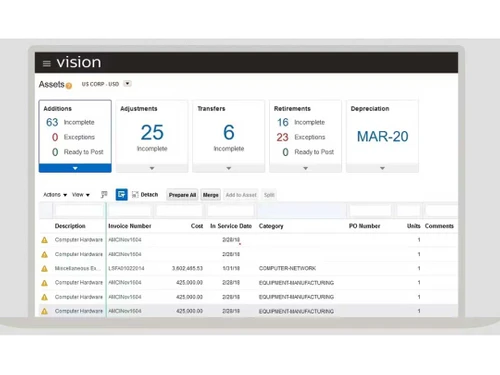
Task: Click the Detach table button
Action: coord(145,195)
